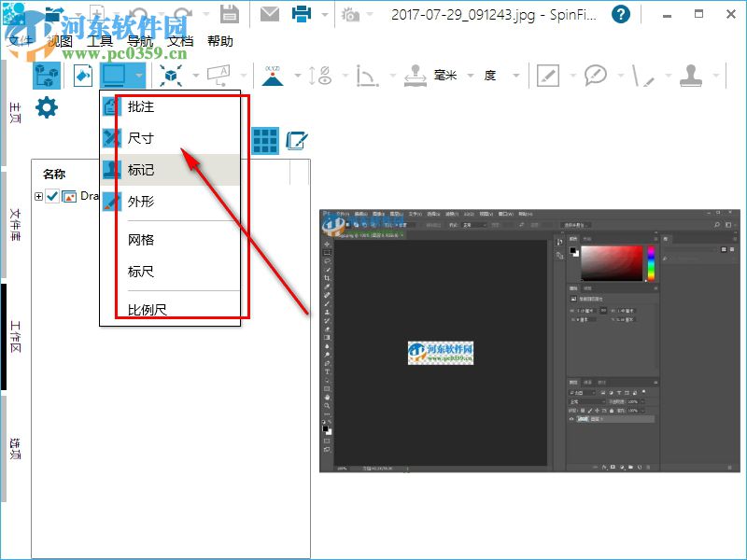Open the 度 angle units dropdown arrow
Screen dimensions: 747x560
click(x=515, y=76)
